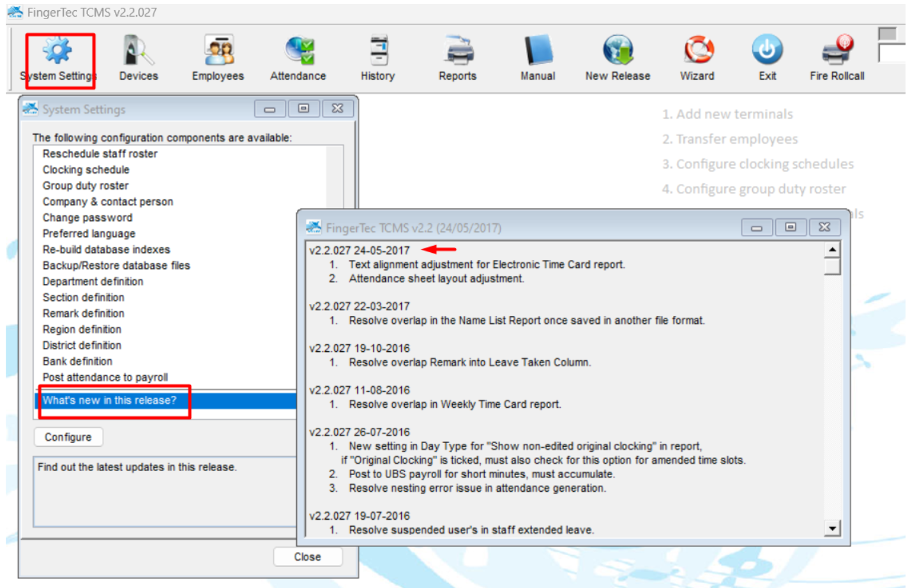
Task: Check the New Release globe icon
Action: (x=618, y=50)
